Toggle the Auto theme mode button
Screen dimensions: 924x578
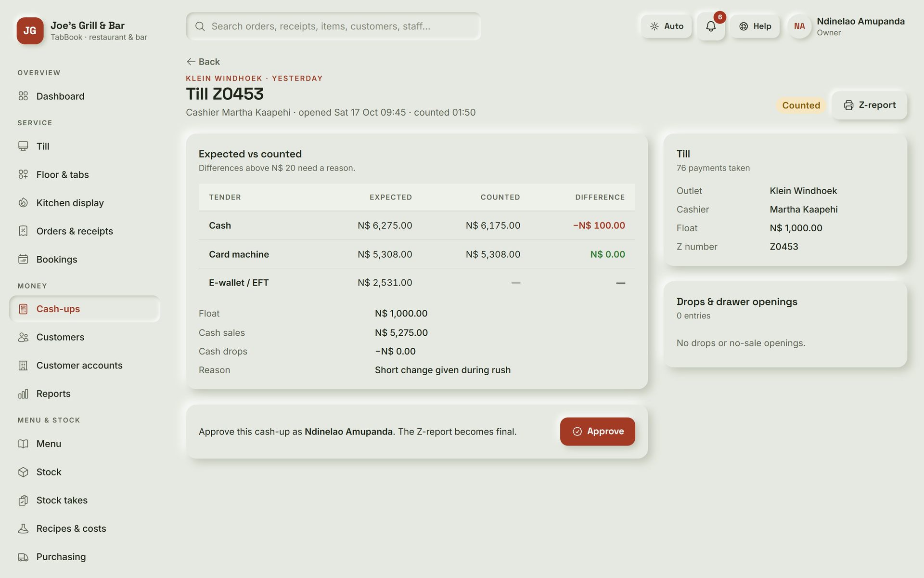666,26
